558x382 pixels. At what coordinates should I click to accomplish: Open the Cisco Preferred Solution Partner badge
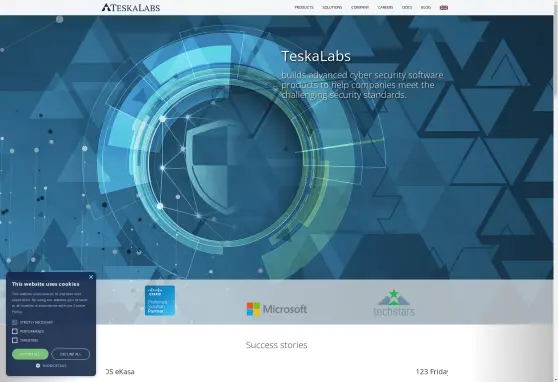click(x=160, y=300)
